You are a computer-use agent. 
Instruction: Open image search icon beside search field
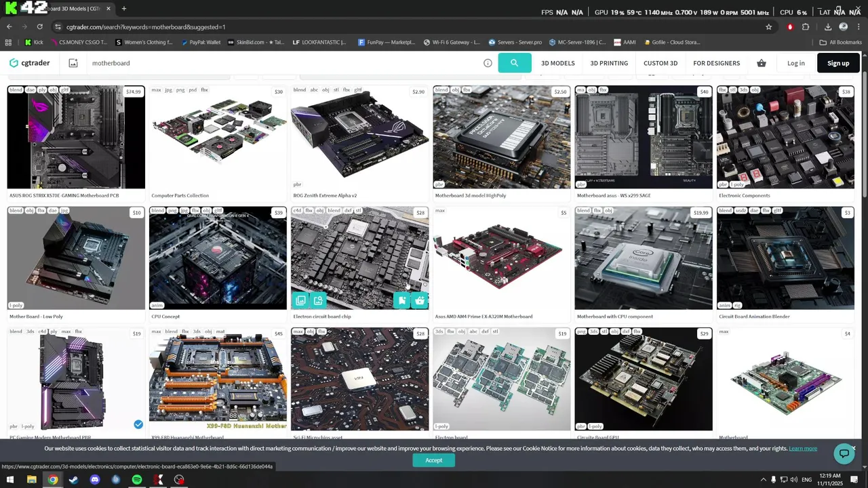click(x=73, y=63)
